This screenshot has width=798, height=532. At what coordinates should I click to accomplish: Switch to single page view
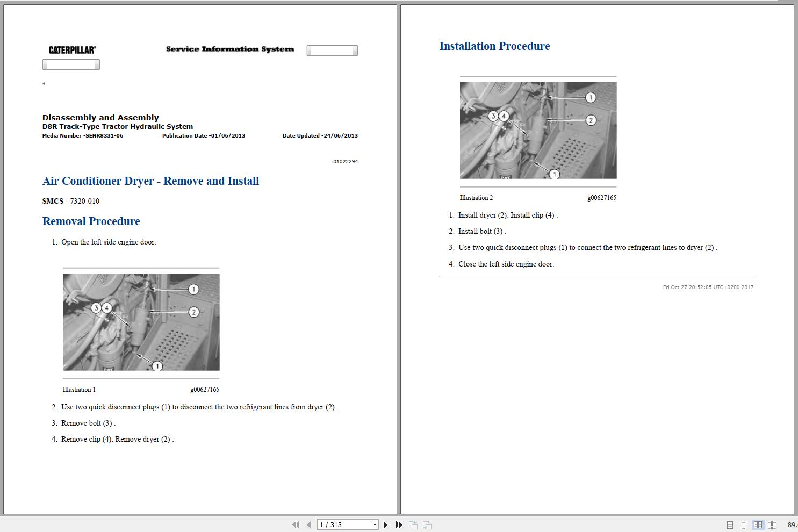pyautogui.click(x=730, y=524)
